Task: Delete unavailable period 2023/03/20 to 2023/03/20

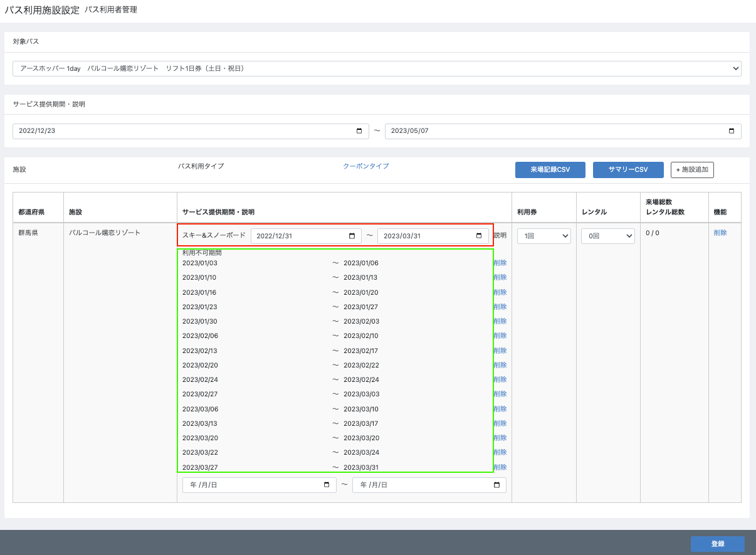Action: tap(500, 438)
